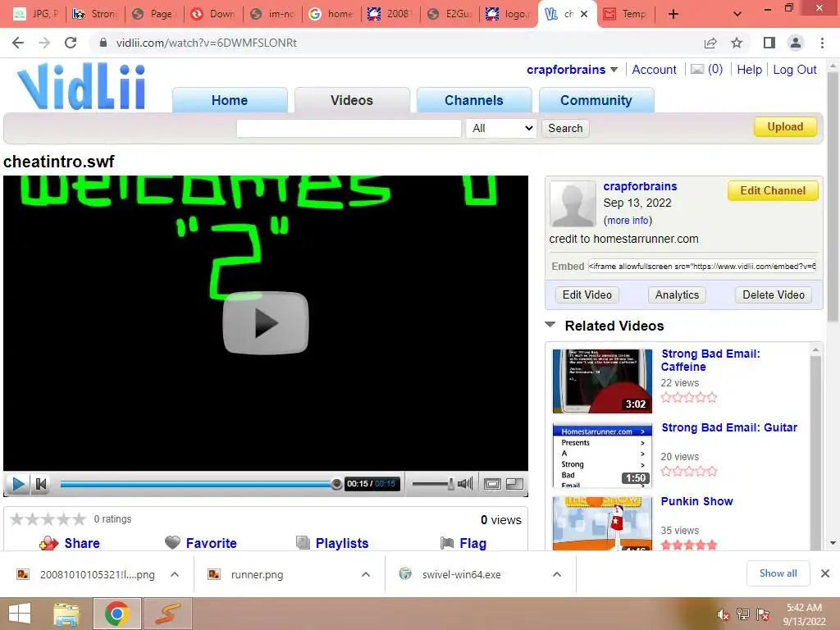Click the Playlists icon
Image resolution: width=840 pixels, height=630 pixels.
(x=303, y=543)
